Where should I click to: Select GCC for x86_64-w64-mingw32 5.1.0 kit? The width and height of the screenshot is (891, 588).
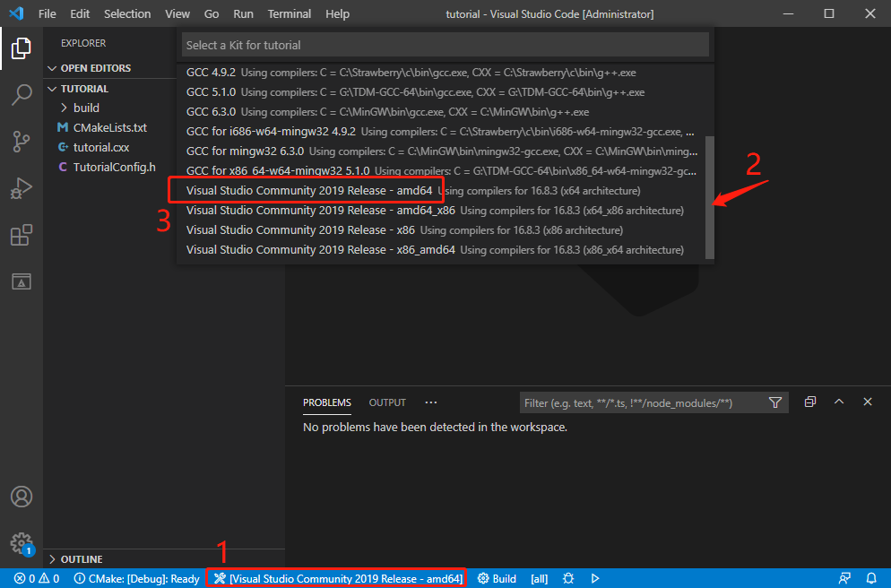point(441,171)
